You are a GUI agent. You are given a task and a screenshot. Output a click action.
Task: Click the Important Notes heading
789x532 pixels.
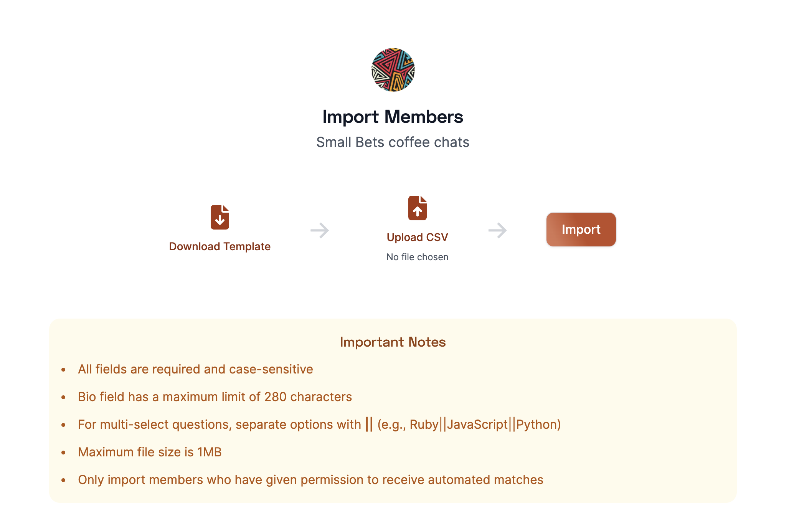(393, 342)
